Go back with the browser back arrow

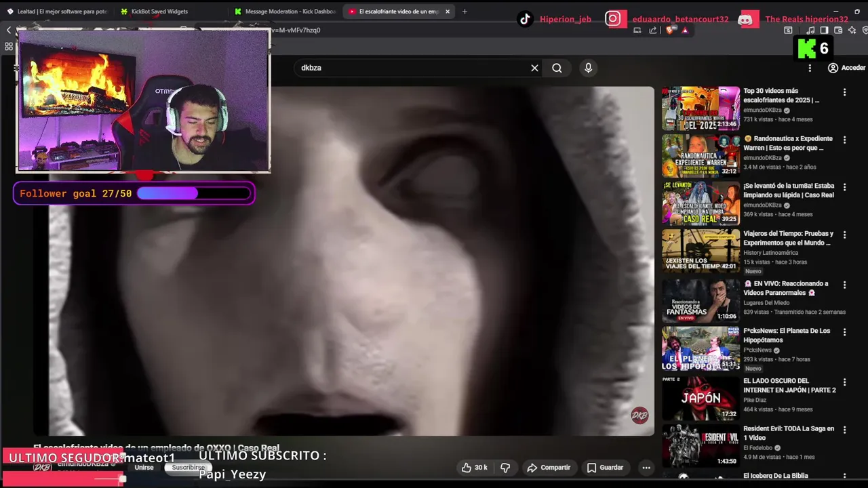9,30
